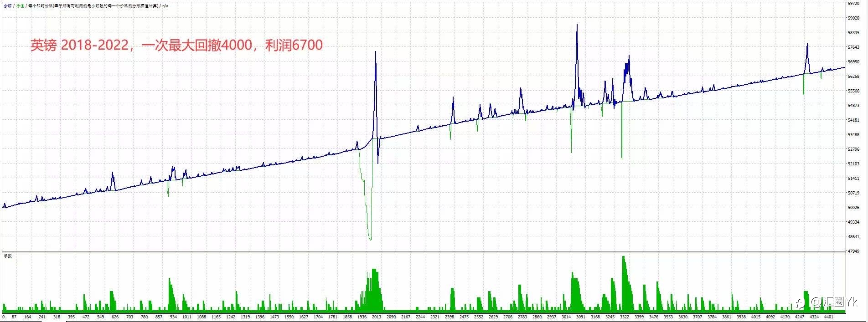
Task: Click the 1781 tick on bottom axis
Action: (x=333, y=317)
